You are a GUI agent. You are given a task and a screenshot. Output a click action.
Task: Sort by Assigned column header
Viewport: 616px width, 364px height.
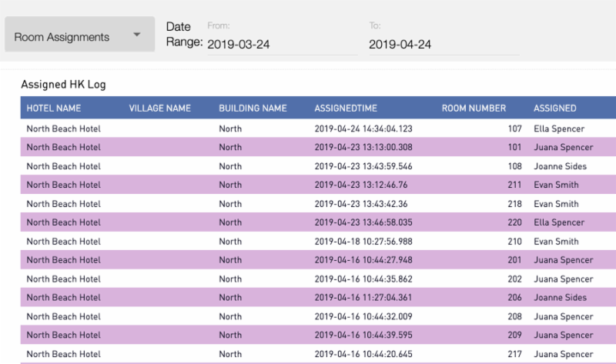554,109
